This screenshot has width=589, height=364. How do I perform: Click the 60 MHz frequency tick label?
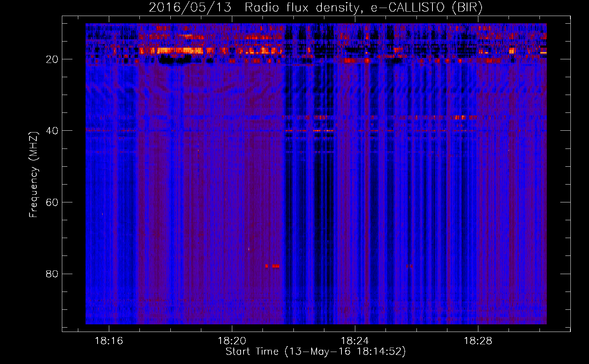coord(52,202)
